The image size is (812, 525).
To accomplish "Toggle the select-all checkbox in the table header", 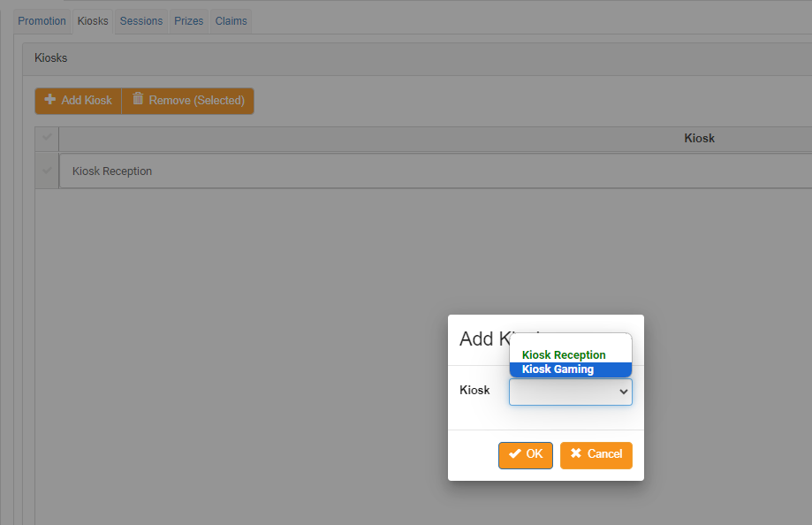I will tap(47, 139).
